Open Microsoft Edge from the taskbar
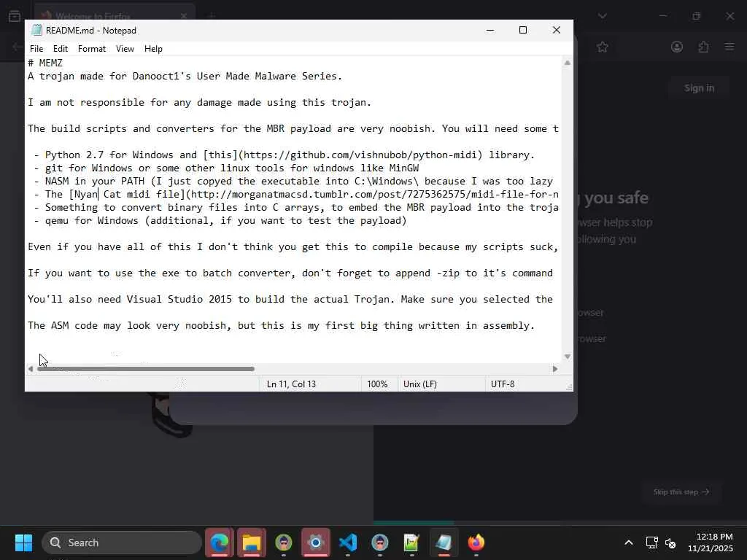 pyautogui.click(x=220, y=542)
